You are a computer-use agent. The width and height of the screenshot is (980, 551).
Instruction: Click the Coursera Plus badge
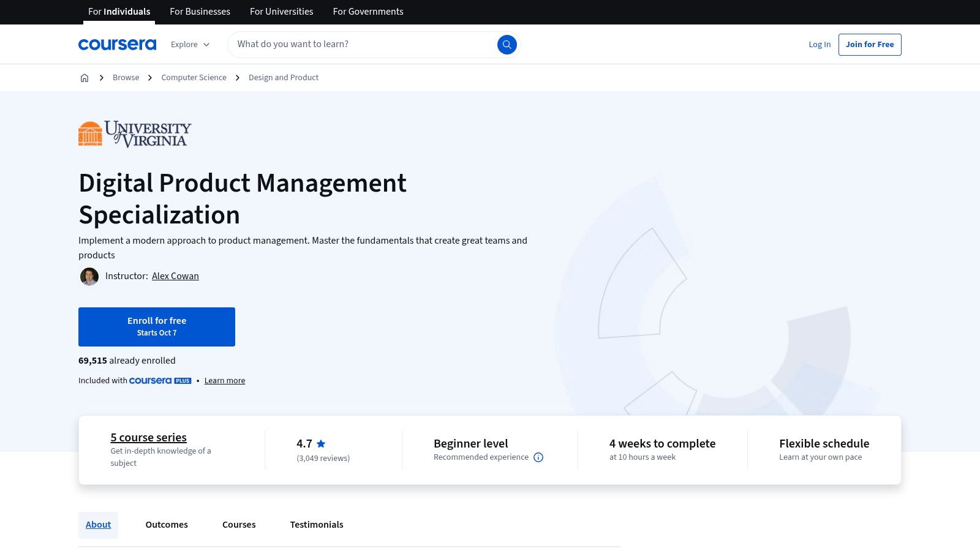[159, 380]
